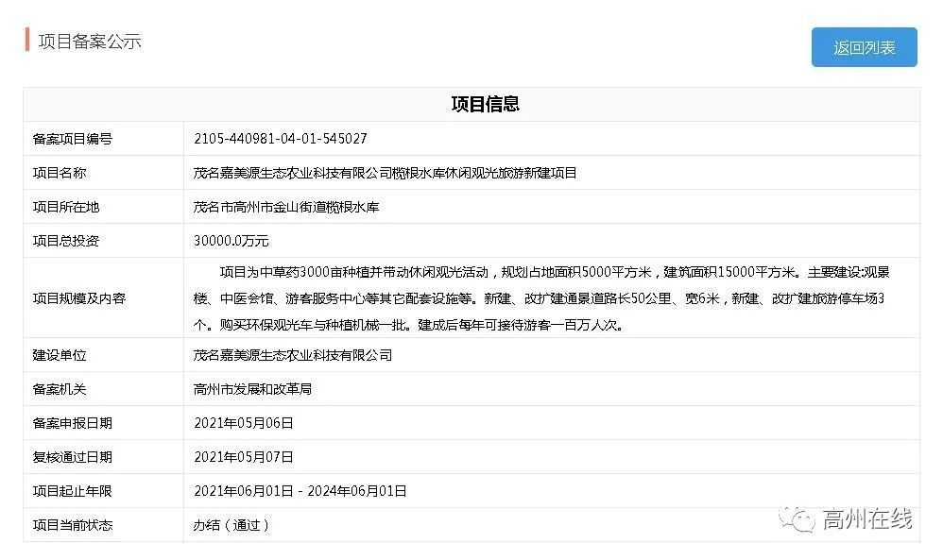943x560 pixels.
Task: Select the 项目备案公示 page heading
Action: coord(90,42)
